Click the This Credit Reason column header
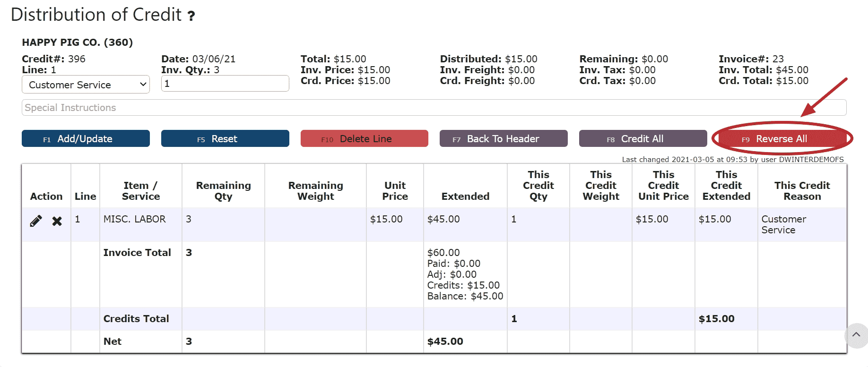The image size is (868, 367). pos(802,191)
